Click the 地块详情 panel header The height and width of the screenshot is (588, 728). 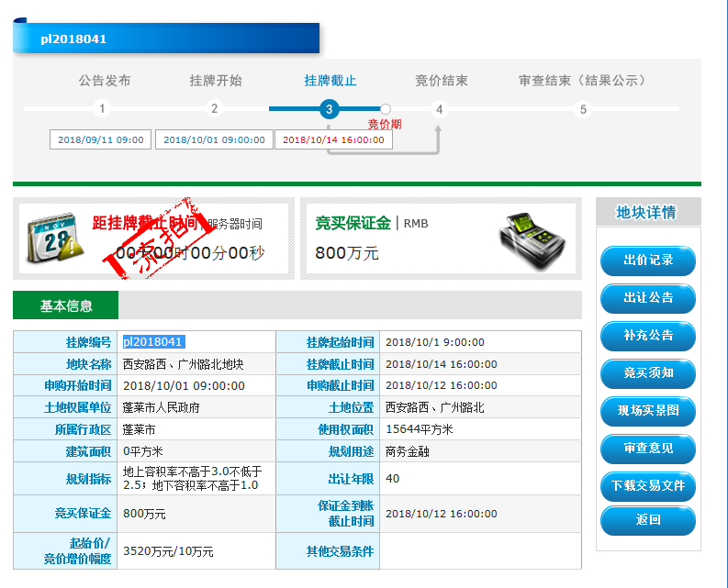[646, 213]
